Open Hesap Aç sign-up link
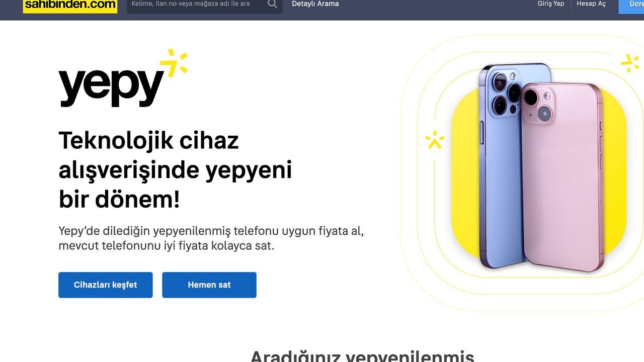Image resolution: width=644 pixels, height=362 pixels. coord(591,4)
